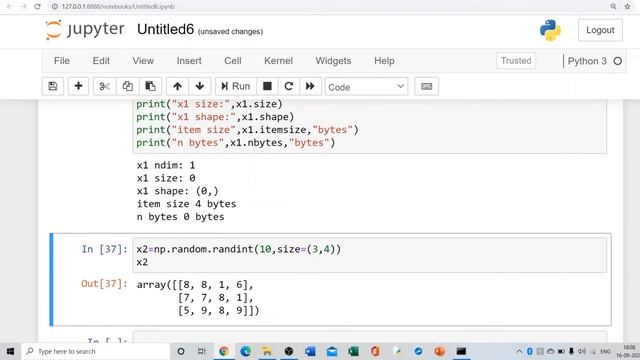The width and height of the screenshot is (640, 360).
Task: Click the browser zoom magnifier icon
Action: tap(613, 7)
